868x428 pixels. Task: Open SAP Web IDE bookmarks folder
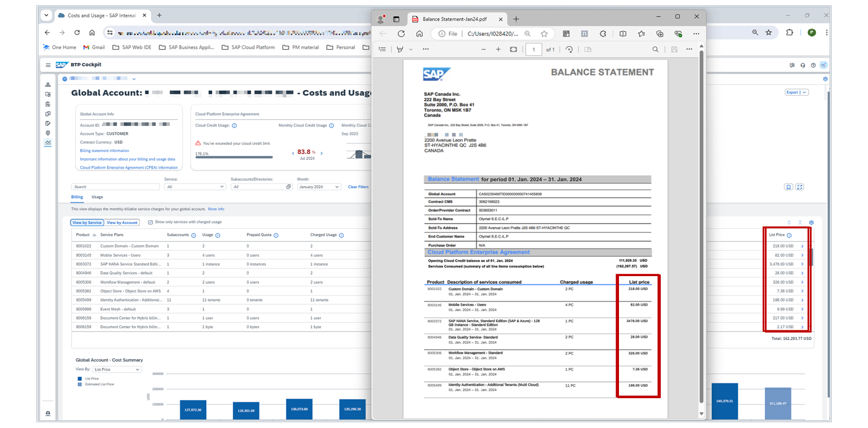coord(132,47)
